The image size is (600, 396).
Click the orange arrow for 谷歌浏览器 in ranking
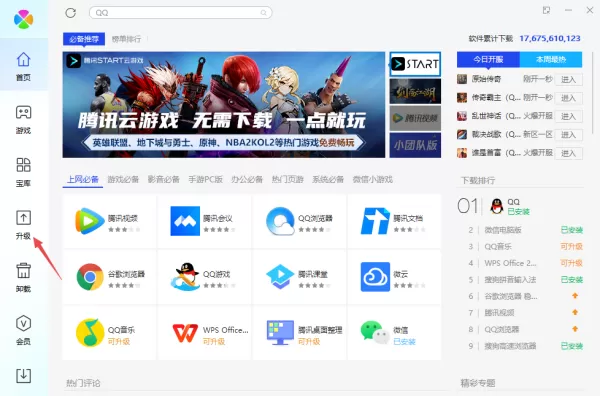point(575,296)
